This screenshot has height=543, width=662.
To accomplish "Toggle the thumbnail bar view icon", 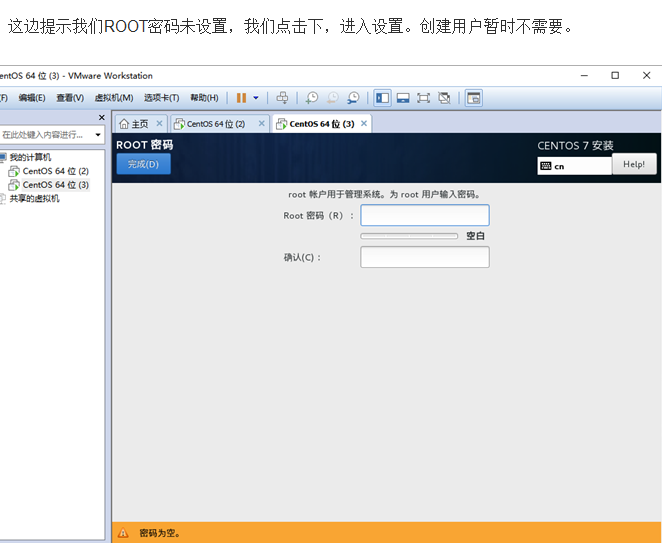I will (x=403, y=98).
